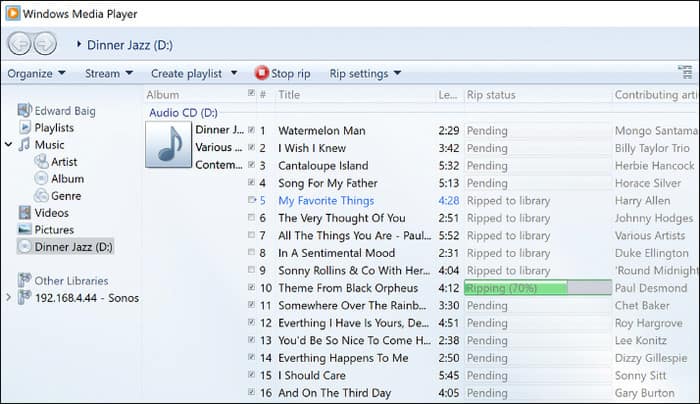Click the Duke Ellington artist cell
The width and height of the screenshot is (700, 404).
[x=651, y=253]
